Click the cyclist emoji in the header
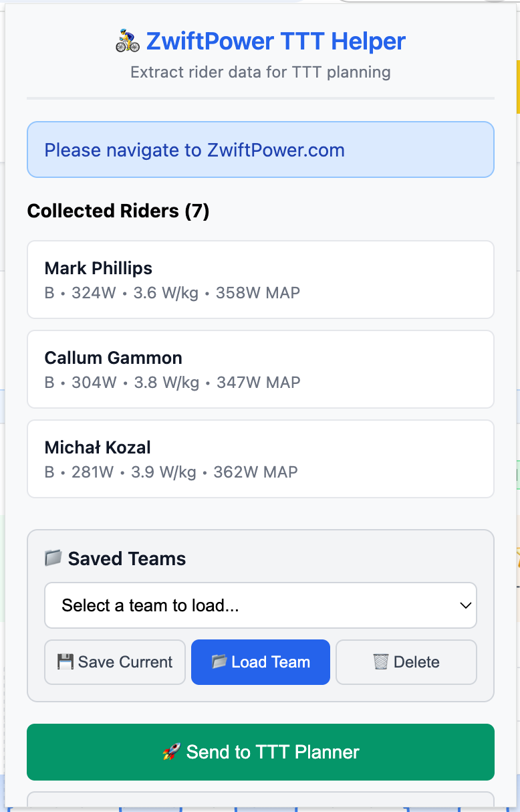 pos(127,40)
